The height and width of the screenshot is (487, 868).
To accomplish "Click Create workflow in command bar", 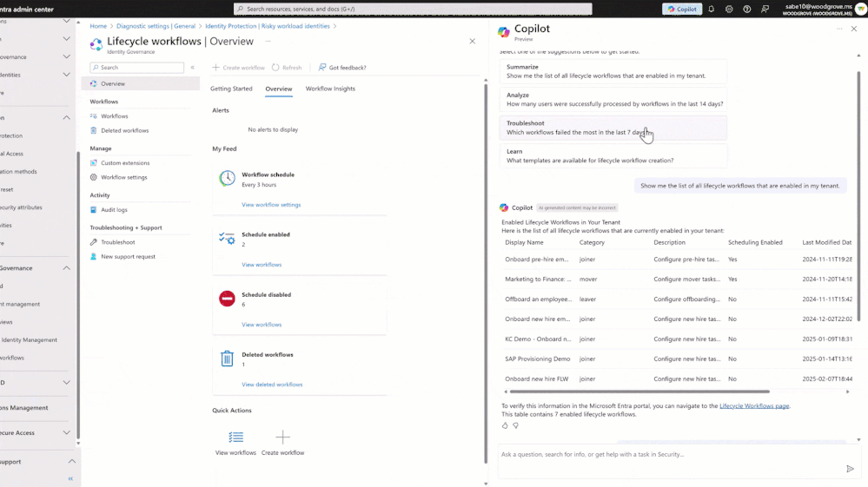I will (x=239, y=68).
